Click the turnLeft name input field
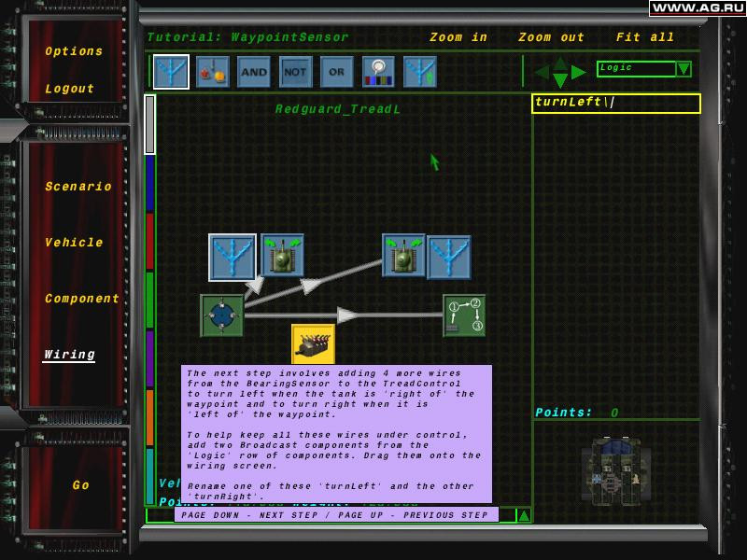The height and width of the screenshot is (560, 747). pos(616,104)
